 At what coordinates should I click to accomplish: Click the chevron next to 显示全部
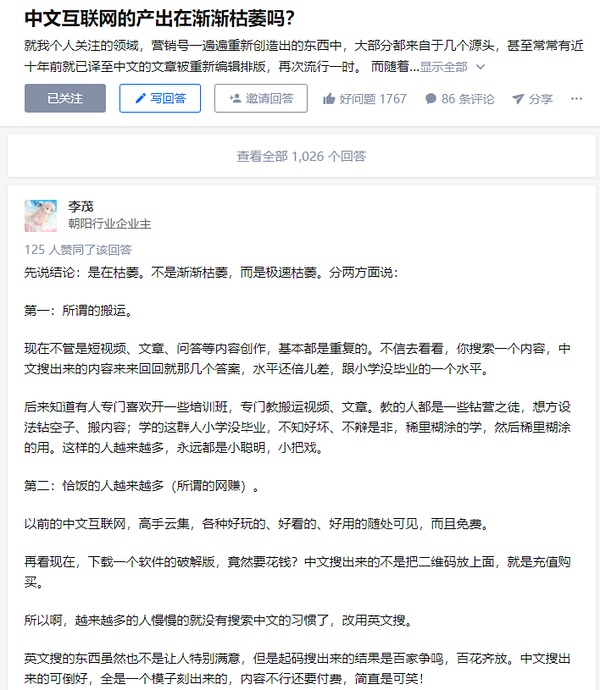(481, 67)
